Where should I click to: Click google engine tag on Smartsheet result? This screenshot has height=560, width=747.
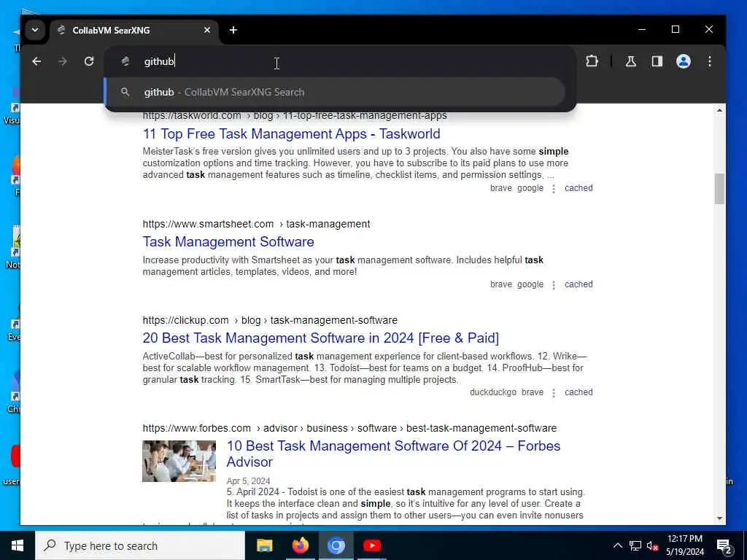(530, 284)
